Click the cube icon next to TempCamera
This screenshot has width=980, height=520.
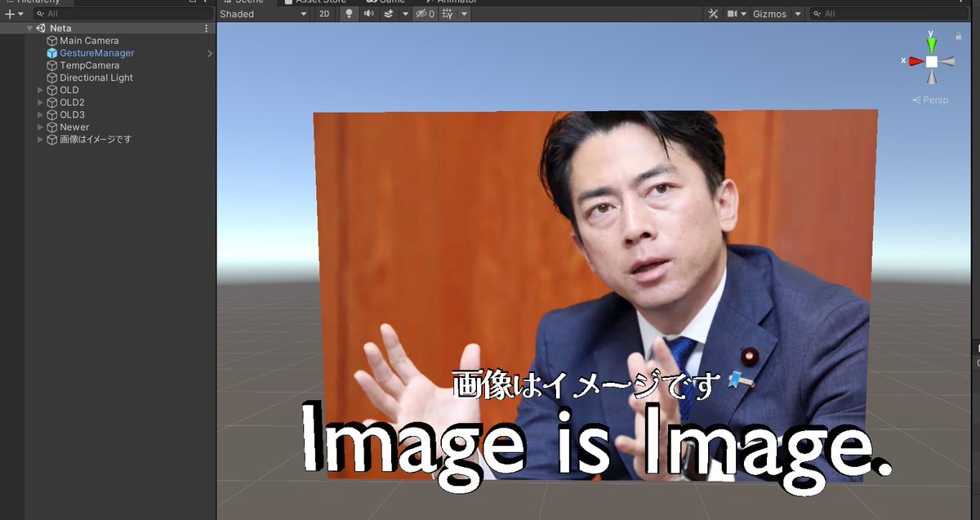coord(52,65)
